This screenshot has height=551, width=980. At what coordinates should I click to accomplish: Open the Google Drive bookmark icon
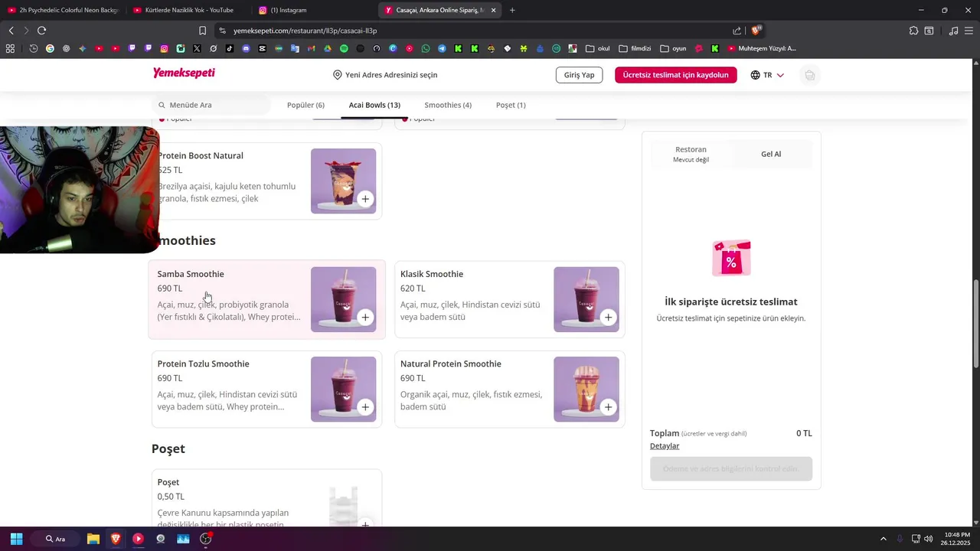tap(328, 48)
